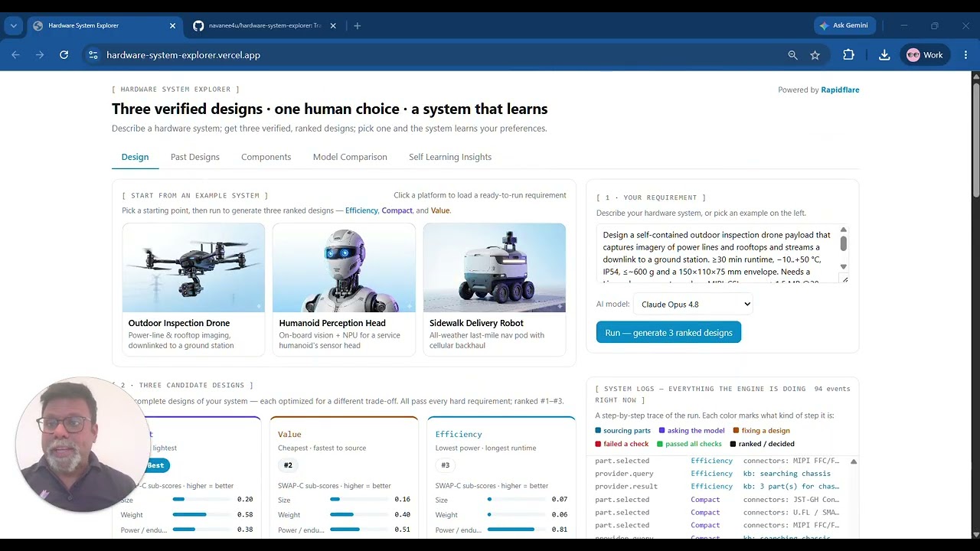This screenshot has height=551, width=980.
Task: Open the AI model dropdown
Action: (x=693, y=304)
